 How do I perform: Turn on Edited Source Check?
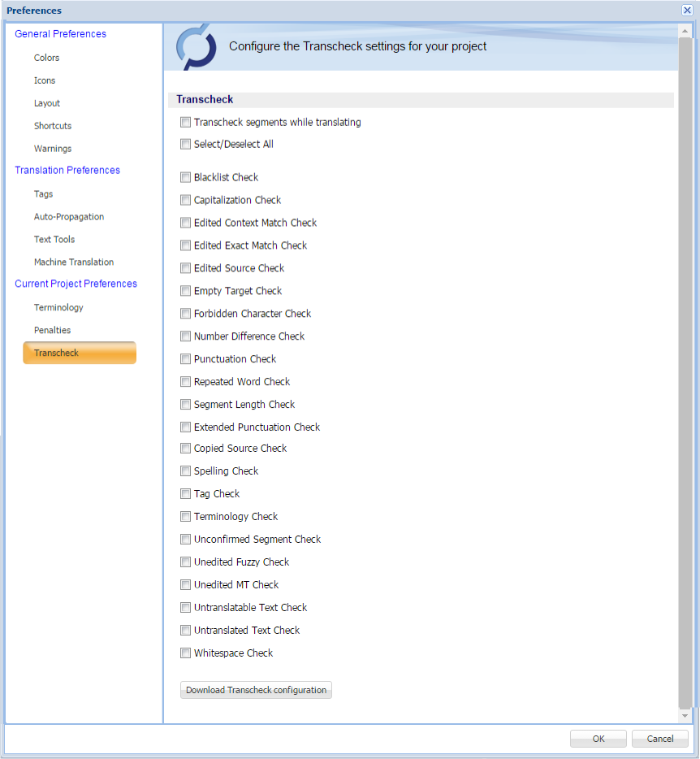[x=185, y=268]
